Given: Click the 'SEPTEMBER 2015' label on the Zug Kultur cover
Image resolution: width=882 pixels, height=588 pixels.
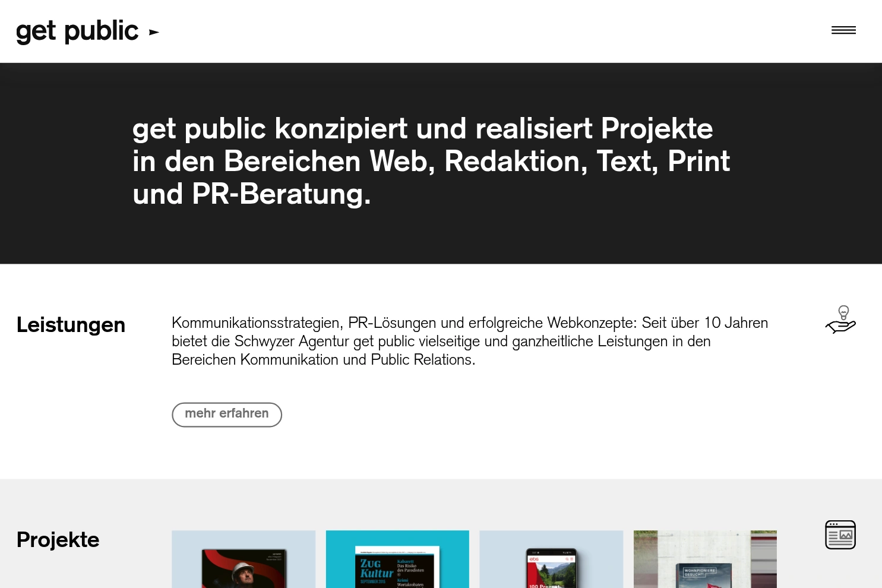Looking at the screenshot, I should click(x=374, y=581).
